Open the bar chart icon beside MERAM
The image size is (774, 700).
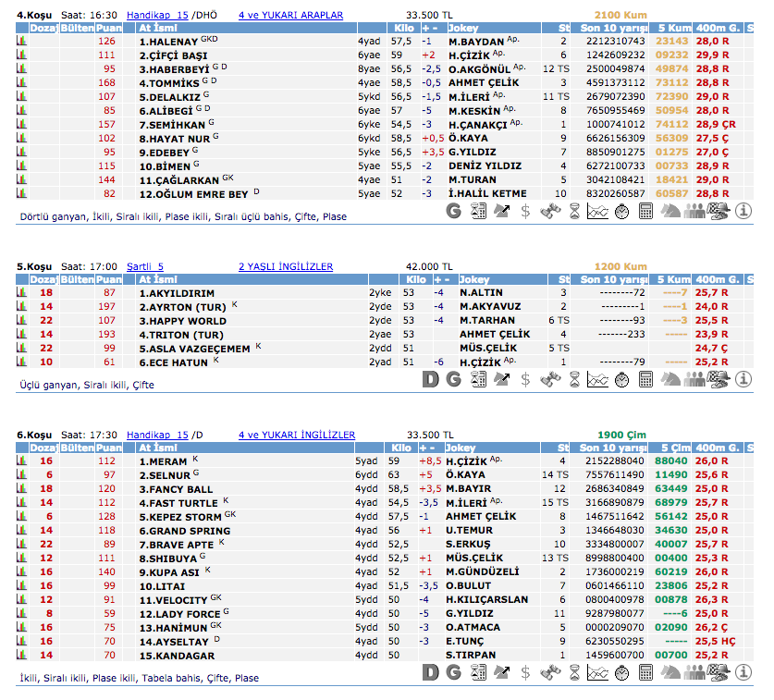[21, 461]
